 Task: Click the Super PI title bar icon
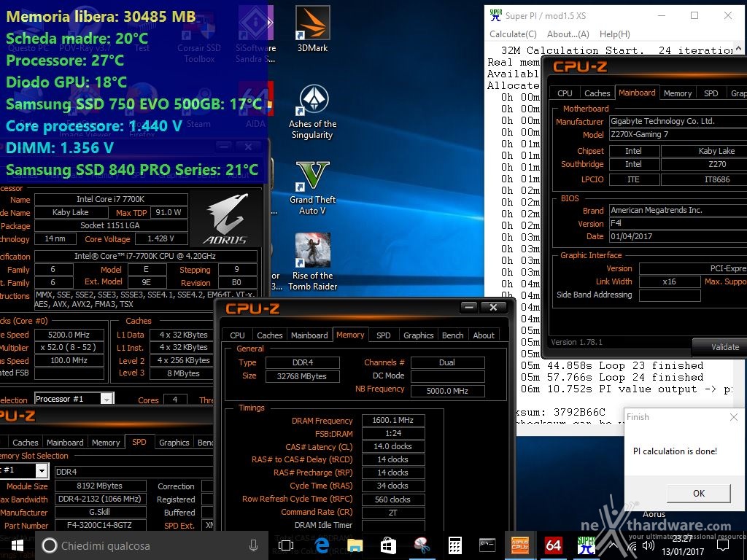click(x=496, y=15)
